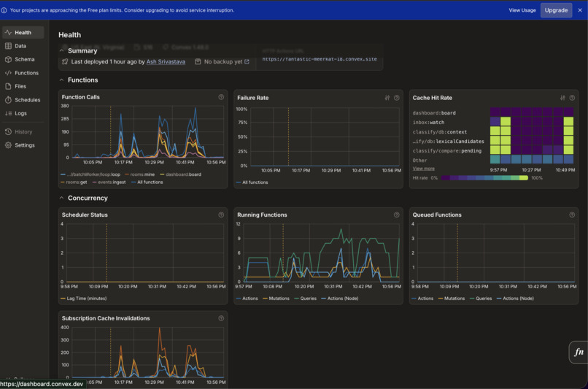Click the backup calendar icon
The height and width of the screenshot is (389, 588).
(198, 61)
